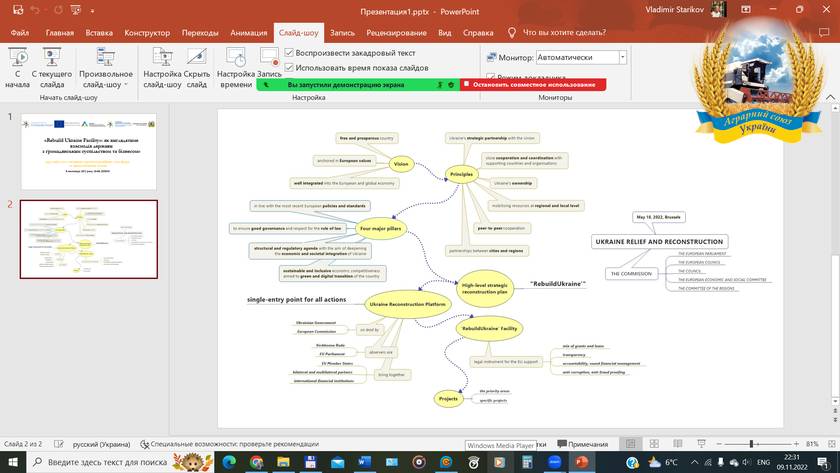This screenshot has height=473, width=840.
Task: Click Hide Slide (Скрыть слайд) button
Action: (197, 67)
